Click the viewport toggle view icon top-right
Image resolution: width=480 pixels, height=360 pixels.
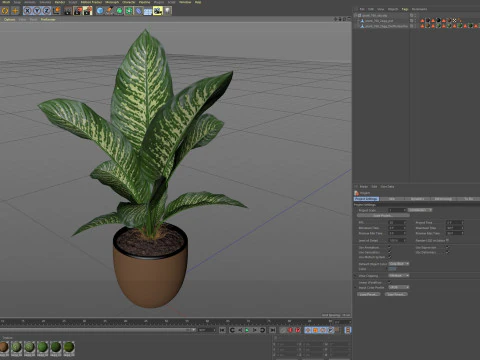(x=349, y=19)
